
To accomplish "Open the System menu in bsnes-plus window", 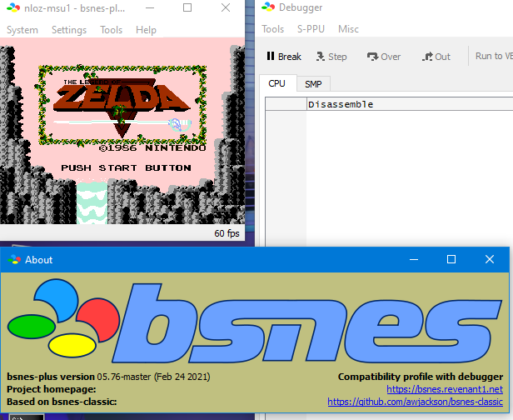I will point(22,30).
